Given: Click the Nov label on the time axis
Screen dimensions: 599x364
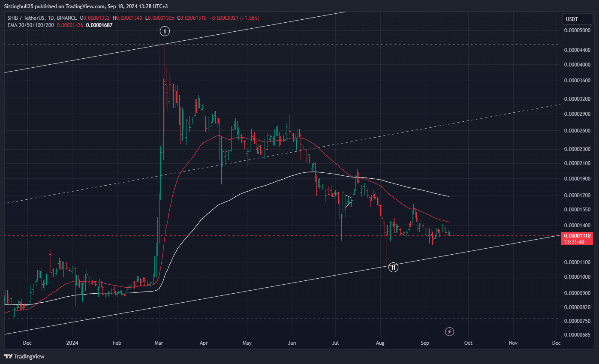Looking at the screenshot, I should tap(513, 343).
